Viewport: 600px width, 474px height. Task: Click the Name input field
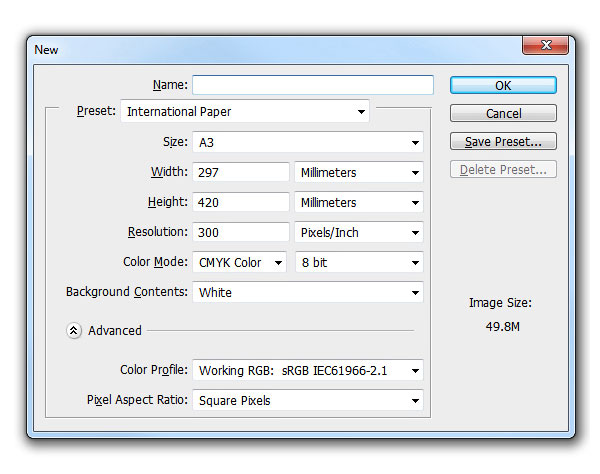tap(313, 85)
